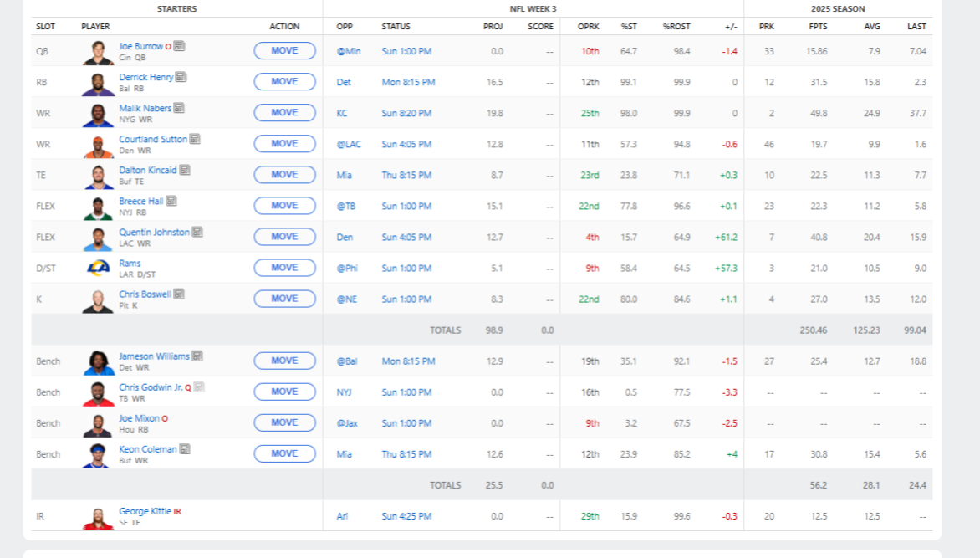The width and height of the screenshot is (980, 558).
Task: Open Breece Hall's player news icon
Action: pyautogui.click(x=171, y=201)
